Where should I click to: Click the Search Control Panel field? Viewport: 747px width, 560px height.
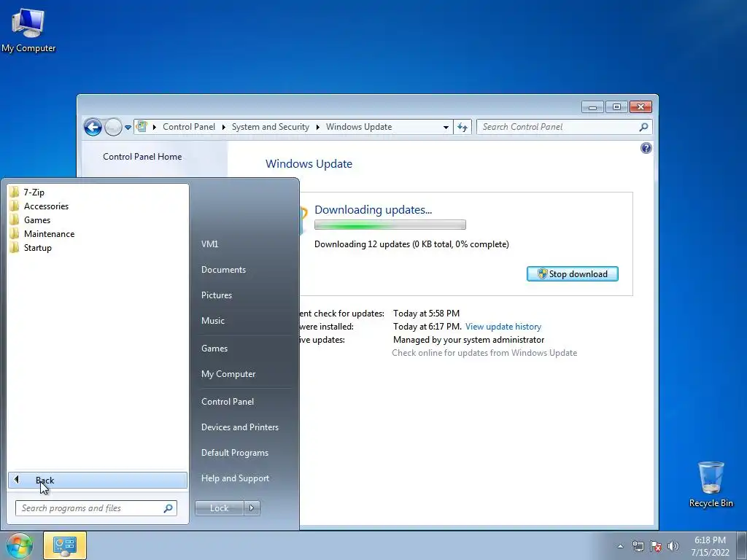coord(565,127)
